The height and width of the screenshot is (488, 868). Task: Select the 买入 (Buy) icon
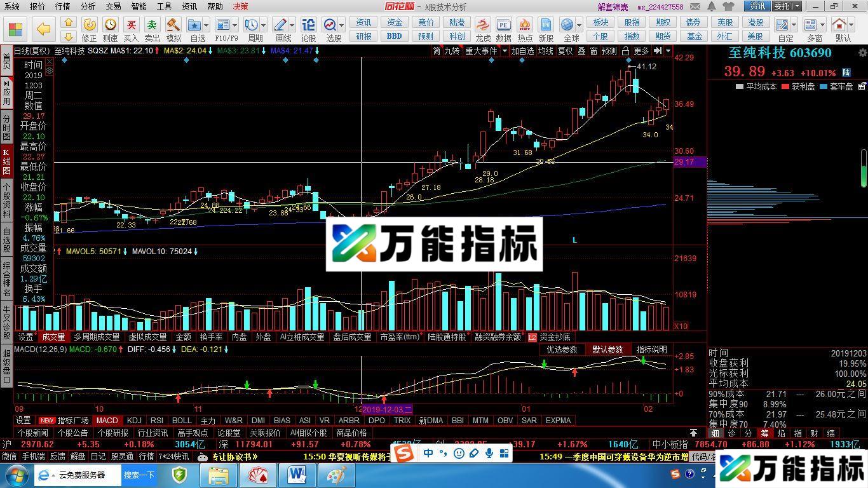point(132,25)
